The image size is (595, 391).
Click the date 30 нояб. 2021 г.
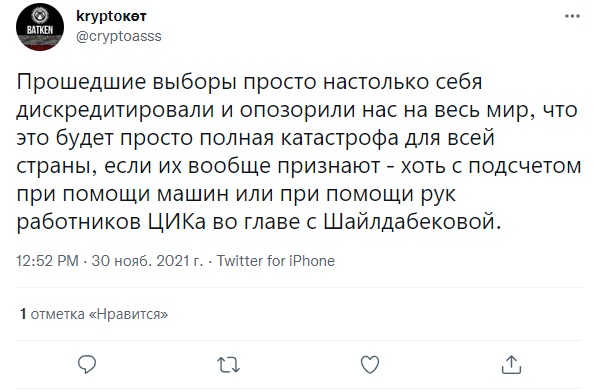tap(147, 261)
